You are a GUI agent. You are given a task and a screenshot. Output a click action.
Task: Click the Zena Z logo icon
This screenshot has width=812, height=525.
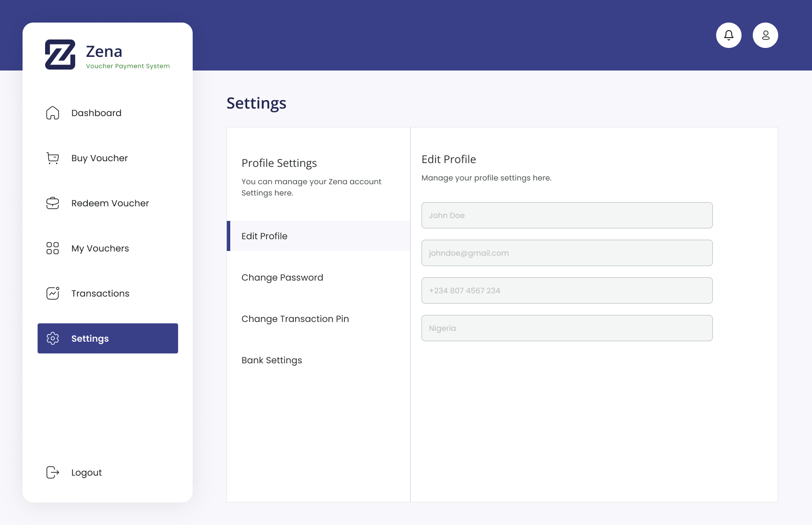(x=60, y=55)
